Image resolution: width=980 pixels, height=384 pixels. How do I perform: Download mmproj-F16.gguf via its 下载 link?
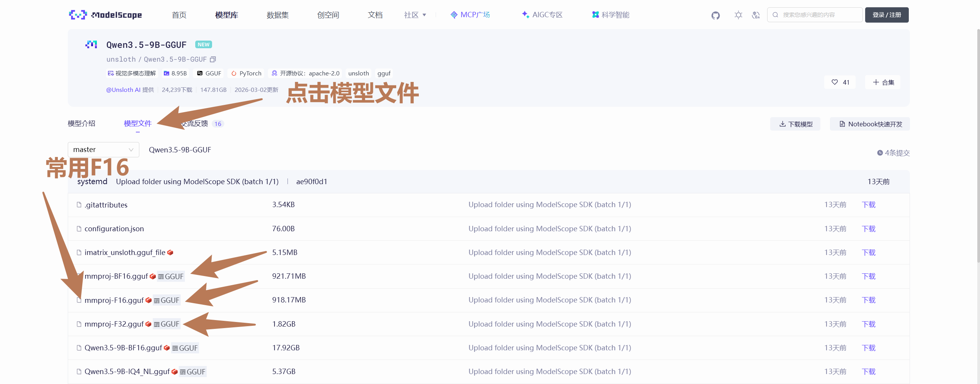(x=869, y=300)
